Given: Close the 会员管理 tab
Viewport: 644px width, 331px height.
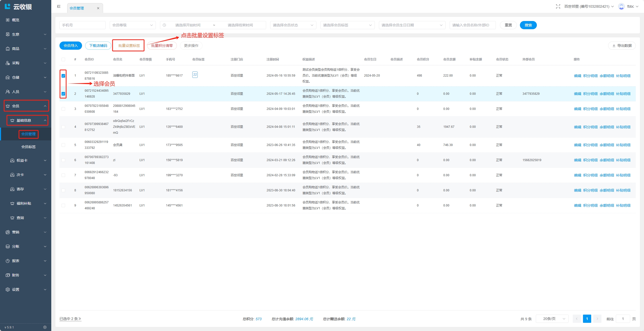Looking at the screenshot, I should click(x=98, y=8).
